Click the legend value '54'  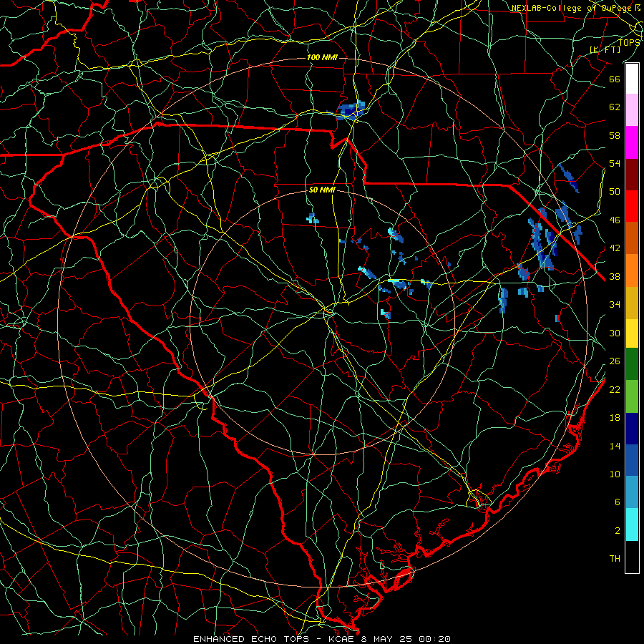pyautogui.click(x=615, y=163)
